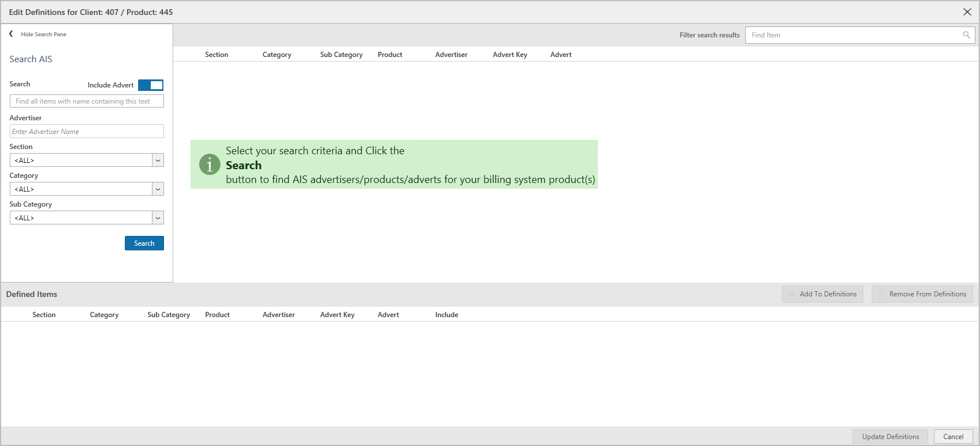Viewport: 980px width, 446px height.
Task: Sort search results by Advert column
Action: [561, 55]
